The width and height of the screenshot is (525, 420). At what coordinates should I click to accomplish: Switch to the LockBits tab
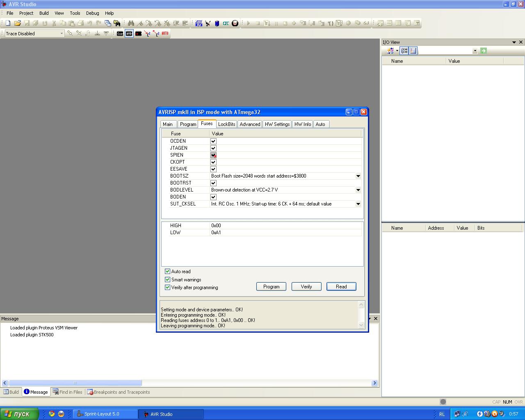(226, 124)
